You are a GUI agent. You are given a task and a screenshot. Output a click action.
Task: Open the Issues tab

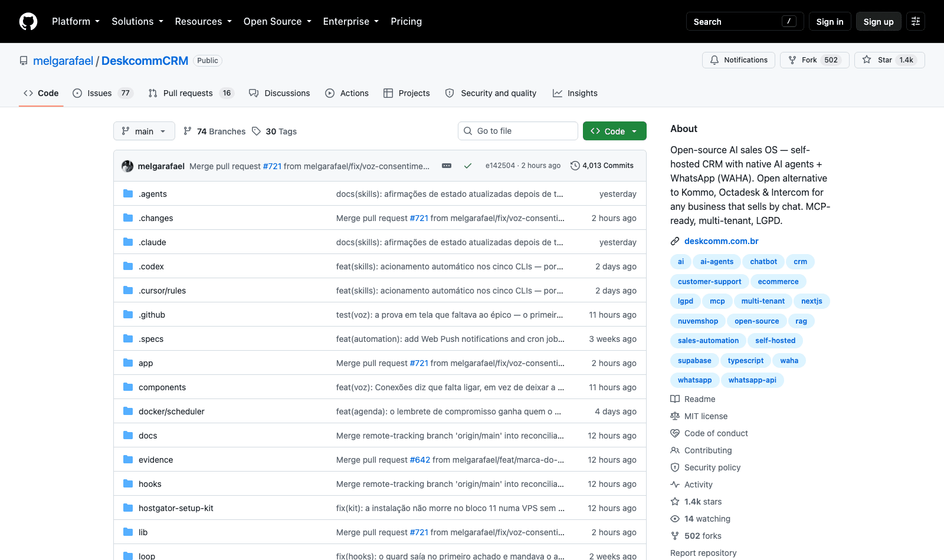[103, 93]
